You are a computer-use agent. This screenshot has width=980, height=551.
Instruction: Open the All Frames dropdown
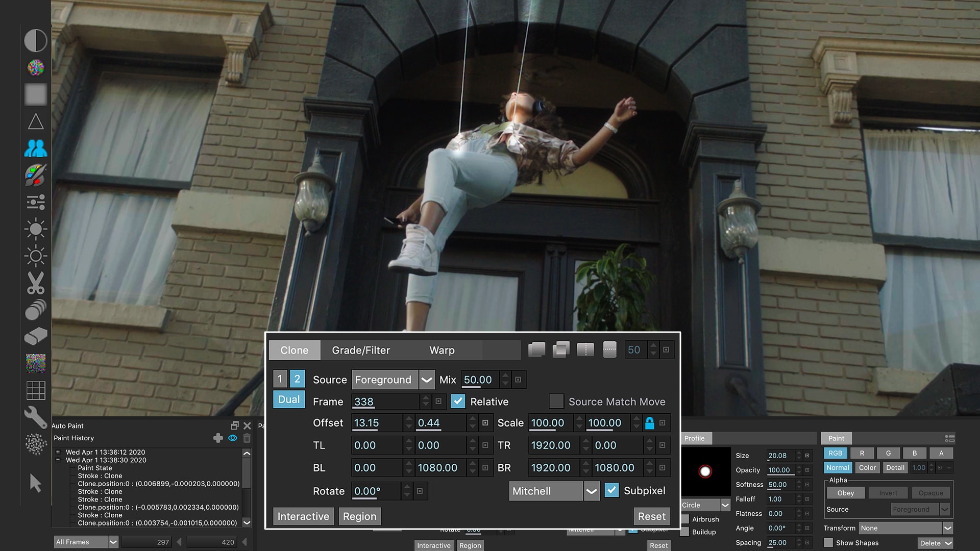[86, 542]
